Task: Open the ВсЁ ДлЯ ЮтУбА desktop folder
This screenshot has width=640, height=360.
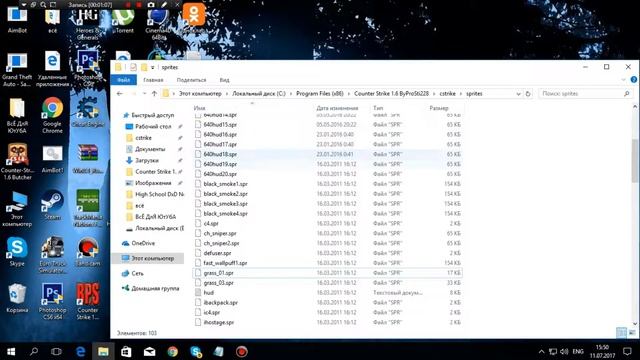Action: 17,116
